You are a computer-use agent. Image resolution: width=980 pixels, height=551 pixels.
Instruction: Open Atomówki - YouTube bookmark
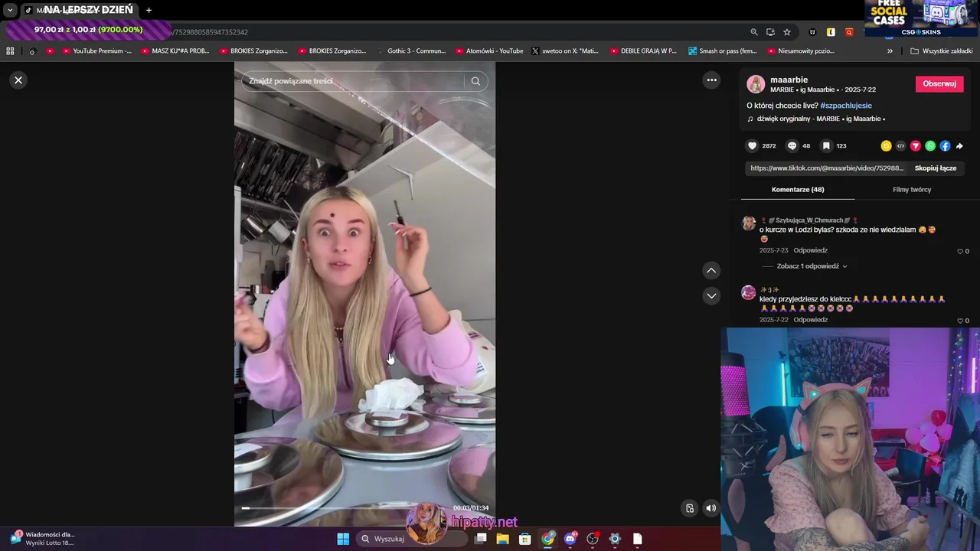click(489, 51)
